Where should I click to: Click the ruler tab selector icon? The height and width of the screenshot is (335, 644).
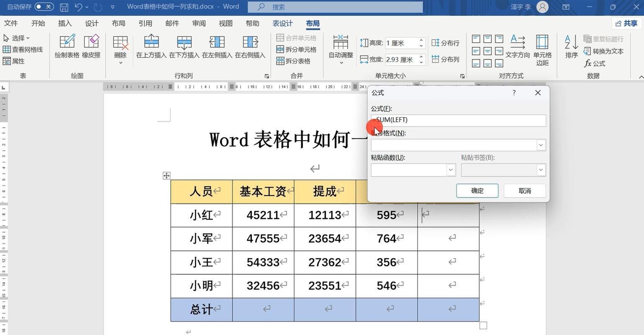click(x=3, y=88)
